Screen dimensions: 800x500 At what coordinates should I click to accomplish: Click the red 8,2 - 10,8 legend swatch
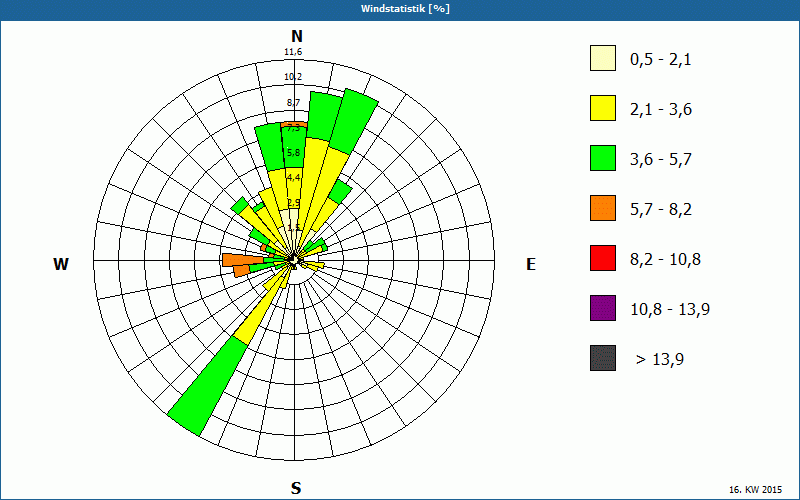point(603,258)
